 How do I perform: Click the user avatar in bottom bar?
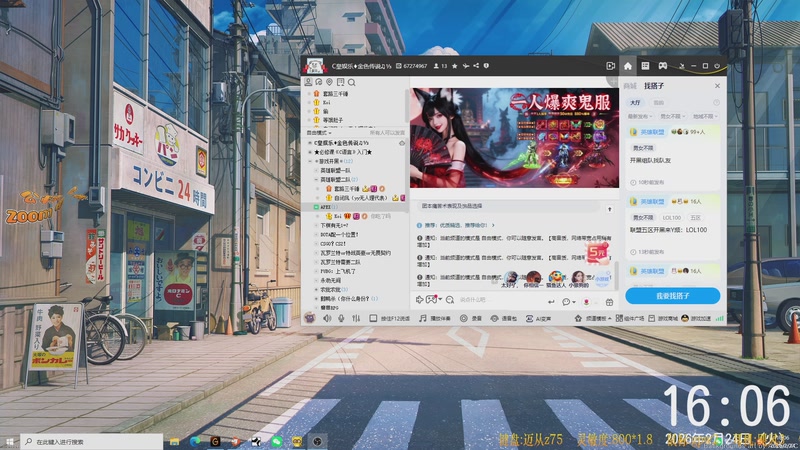click(x=310, y=317)
